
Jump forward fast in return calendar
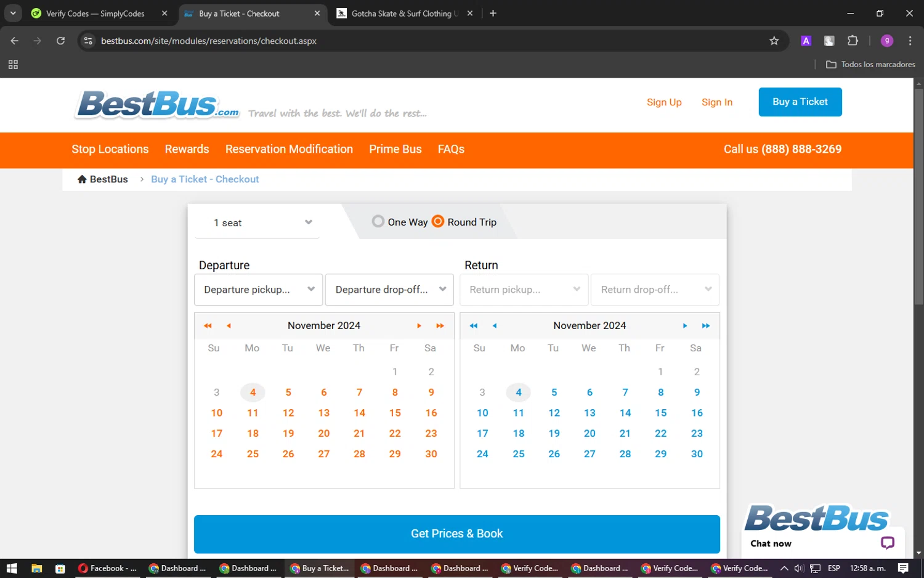[706, 325]
